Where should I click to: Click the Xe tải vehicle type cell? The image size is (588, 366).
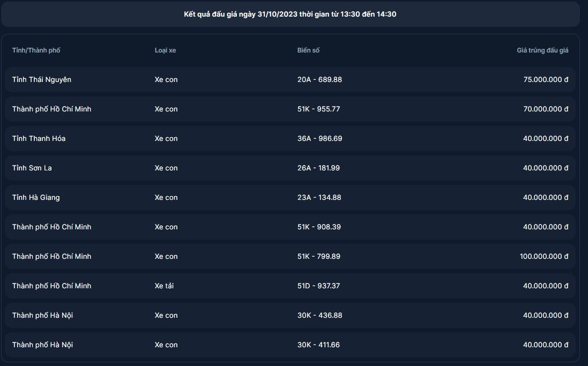[164, 286]
